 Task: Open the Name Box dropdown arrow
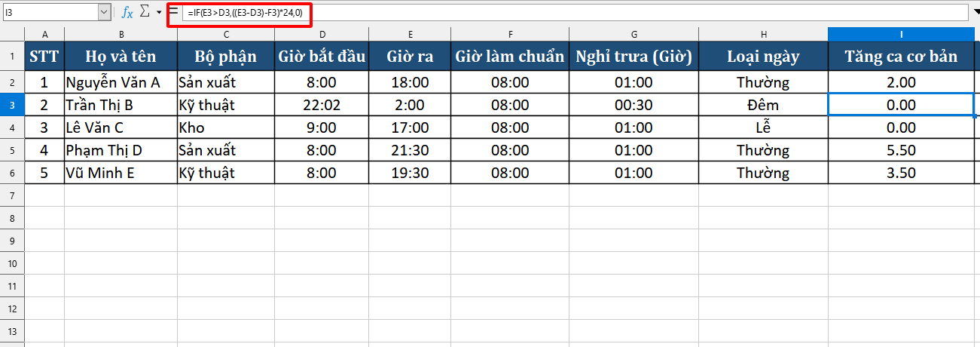tap(104, 12)
